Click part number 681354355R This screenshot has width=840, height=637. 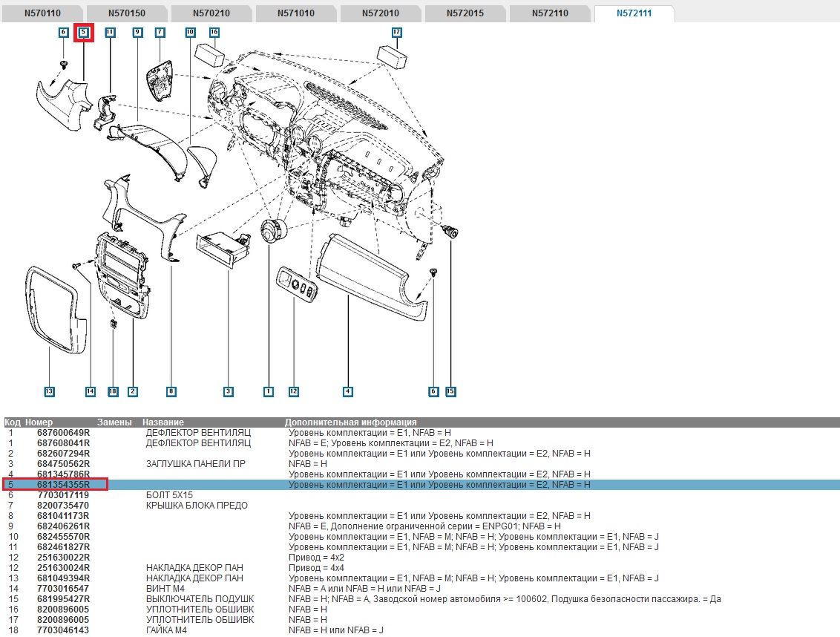pos(63,485)
